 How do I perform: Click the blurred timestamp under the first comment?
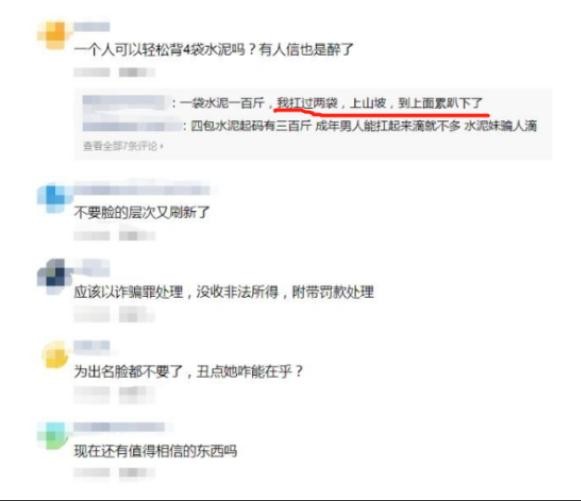[92, 72]
